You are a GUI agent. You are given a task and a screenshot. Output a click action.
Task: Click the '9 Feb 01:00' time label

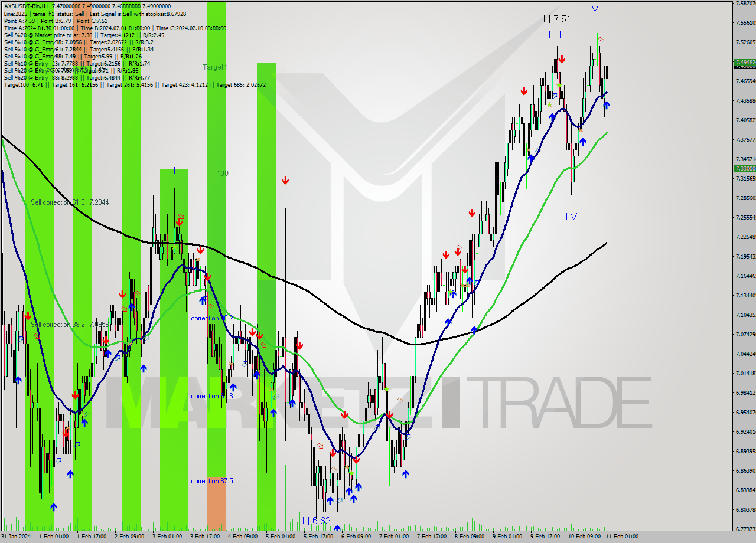(x=507, y=537)
